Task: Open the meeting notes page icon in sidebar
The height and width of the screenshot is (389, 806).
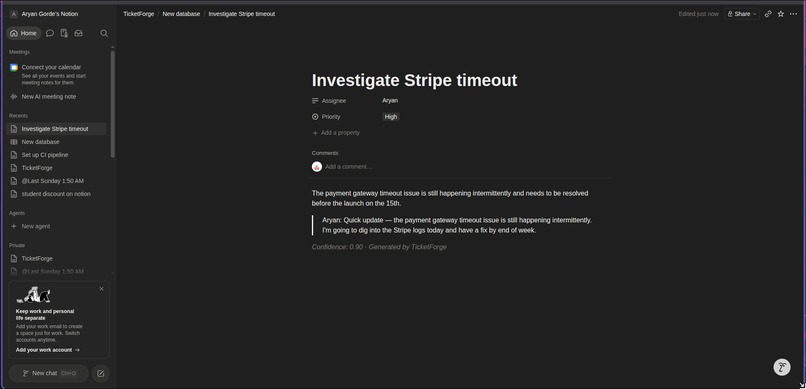Action: coord(64,33)
